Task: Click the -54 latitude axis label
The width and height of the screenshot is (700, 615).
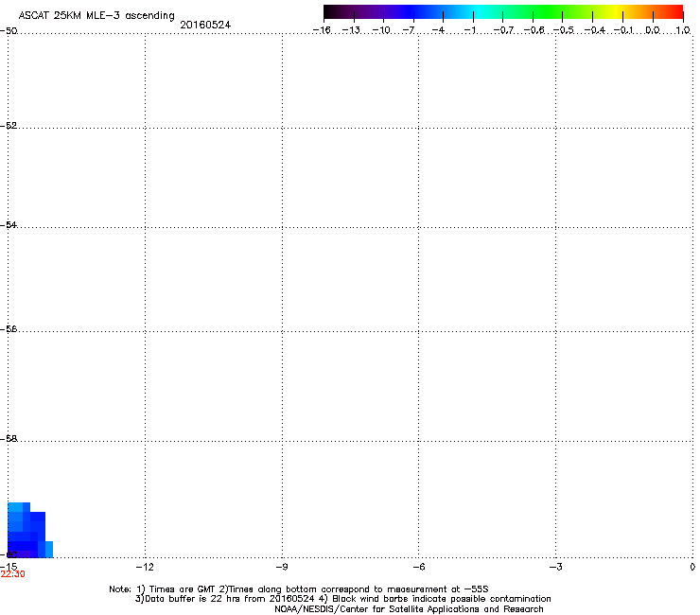Action: click(9, 224)
